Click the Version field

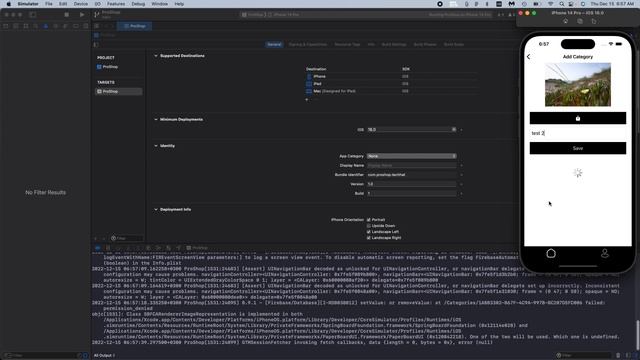[411, 184]
